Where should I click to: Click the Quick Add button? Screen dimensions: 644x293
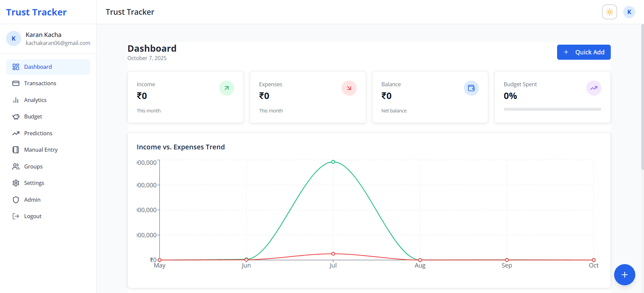pos(584,52)
